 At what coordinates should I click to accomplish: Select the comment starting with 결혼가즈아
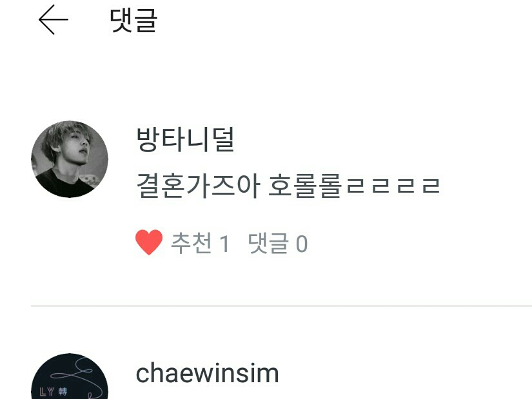[288, 186]
